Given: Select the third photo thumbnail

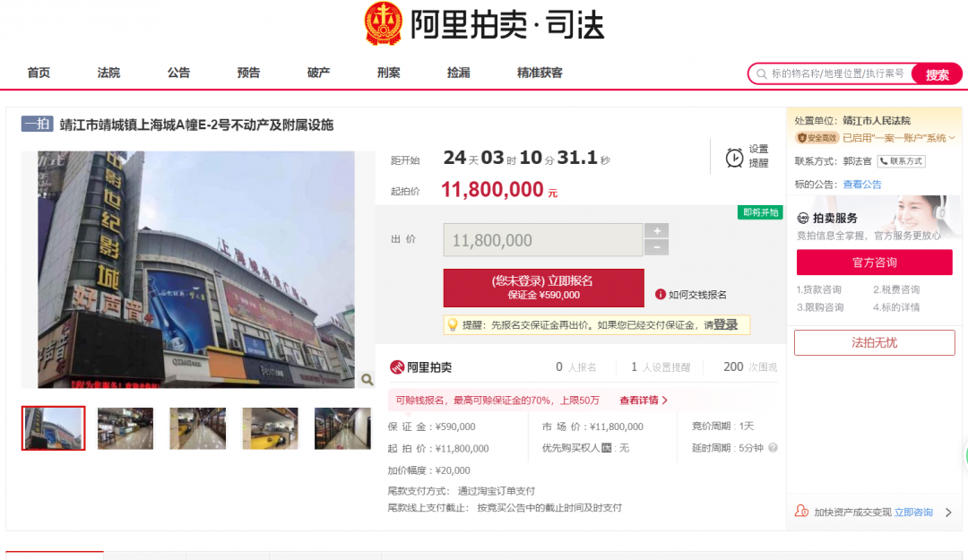Looking at the screenshot, I should coord(197,428).
